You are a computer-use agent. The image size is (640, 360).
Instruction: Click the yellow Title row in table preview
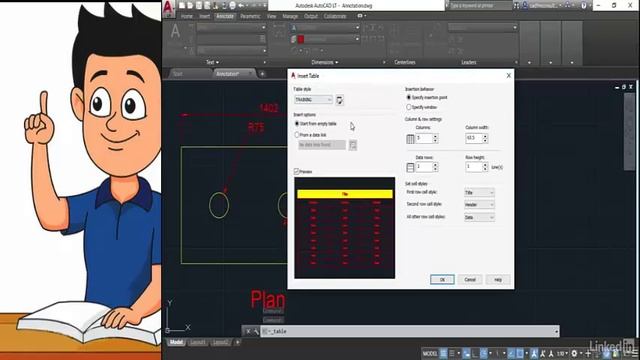[x=345, y=194]
